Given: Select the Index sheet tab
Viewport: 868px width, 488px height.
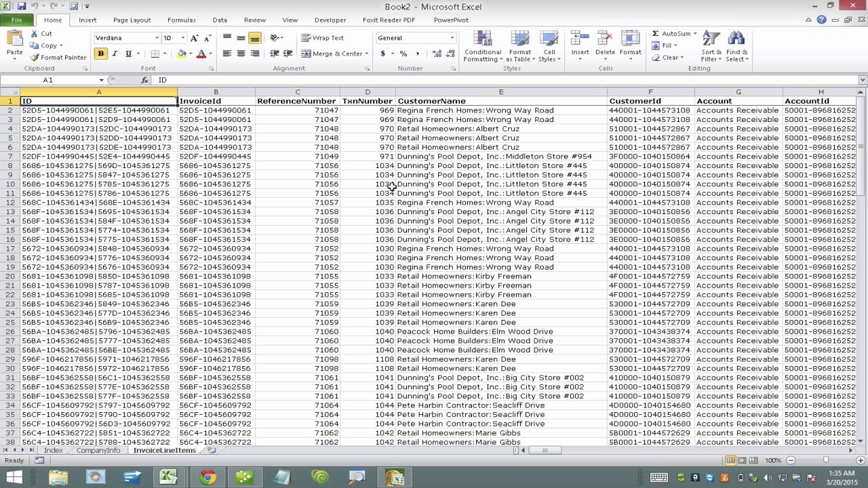Looking at the screenshot, I should pyautogui.click(x=54, y=450).
